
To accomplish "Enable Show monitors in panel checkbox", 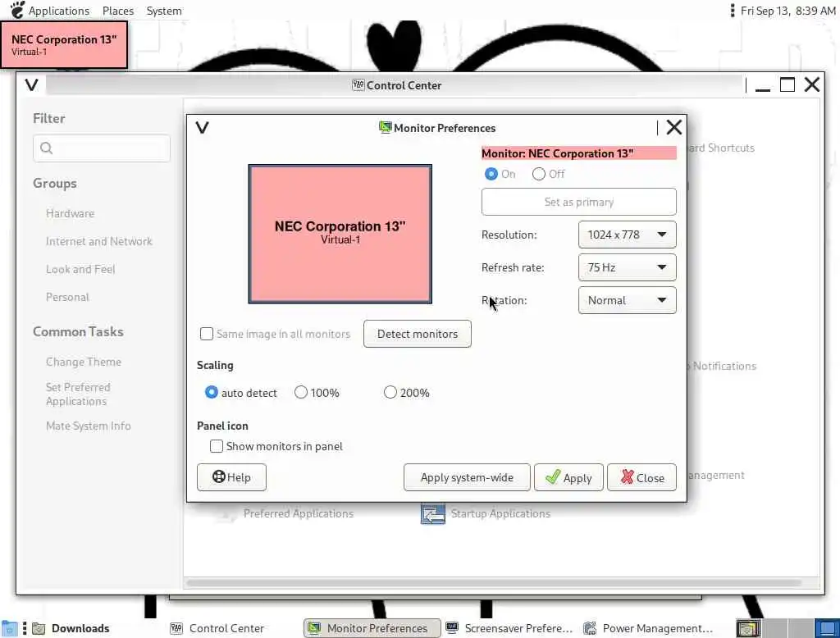I will (217, 446).
